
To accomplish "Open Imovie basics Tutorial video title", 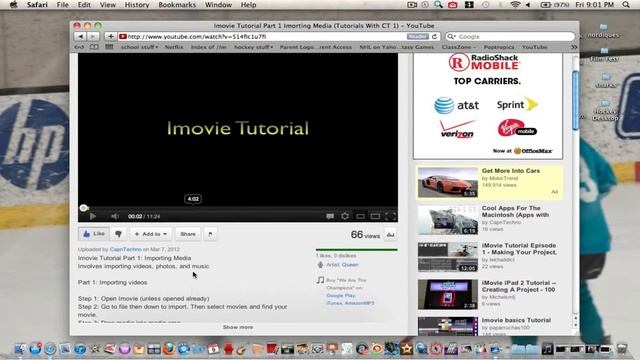I will (516, 320).
